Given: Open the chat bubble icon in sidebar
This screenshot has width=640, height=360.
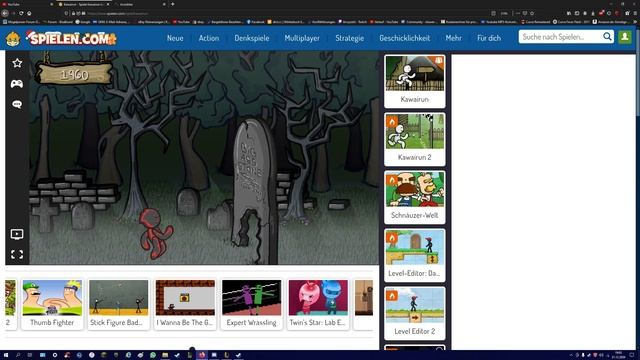Looking at the screenshot, I should [17, 104].
